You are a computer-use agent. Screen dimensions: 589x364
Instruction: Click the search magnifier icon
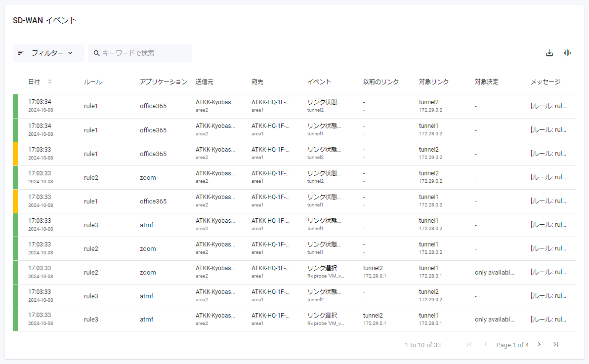(x=97, y=53)
